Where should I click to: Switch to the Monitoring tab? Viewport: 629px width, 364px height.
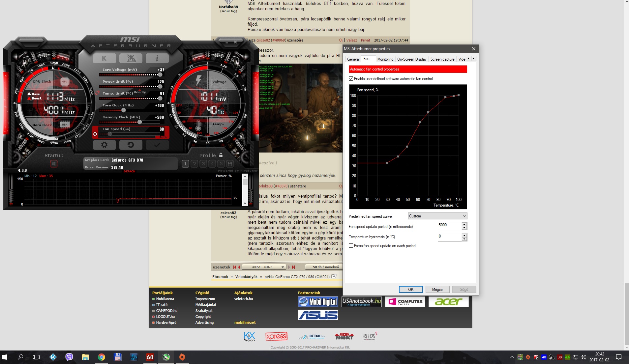point(385,59)
